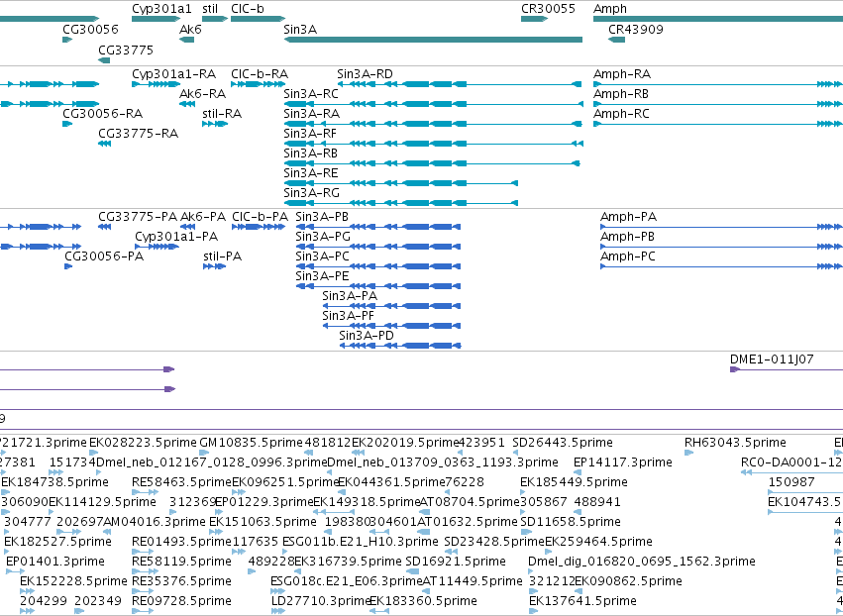Click the Sin3A-PC protein label
This screenshot has height=616, width=843.
(322, 257)
